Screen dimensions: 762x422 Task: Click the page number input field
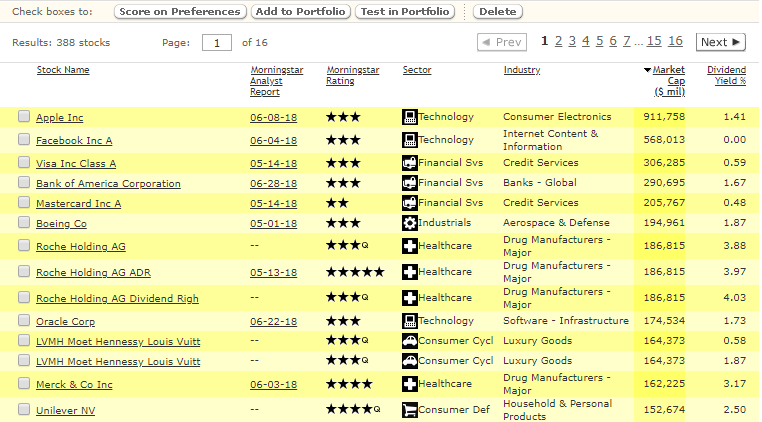[217, 43]
